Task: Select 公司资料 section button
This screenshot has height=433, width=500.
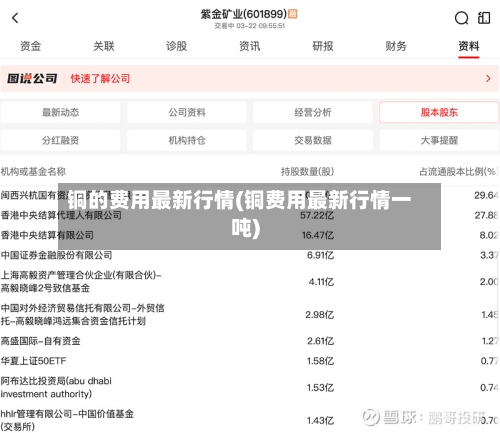Action: 187,112
